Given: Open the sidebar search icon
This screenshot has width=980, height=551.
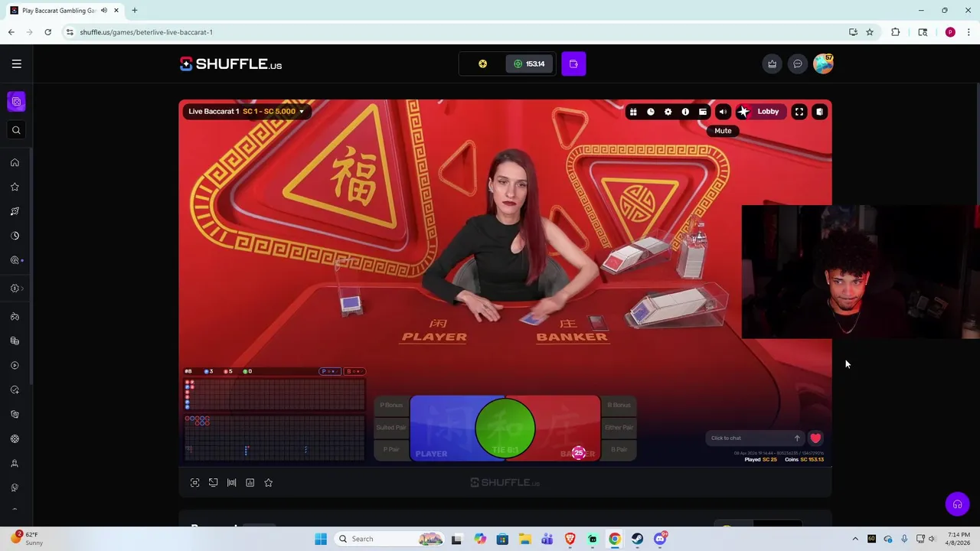Looking at the screenshot, I should [x=16, y=130].
